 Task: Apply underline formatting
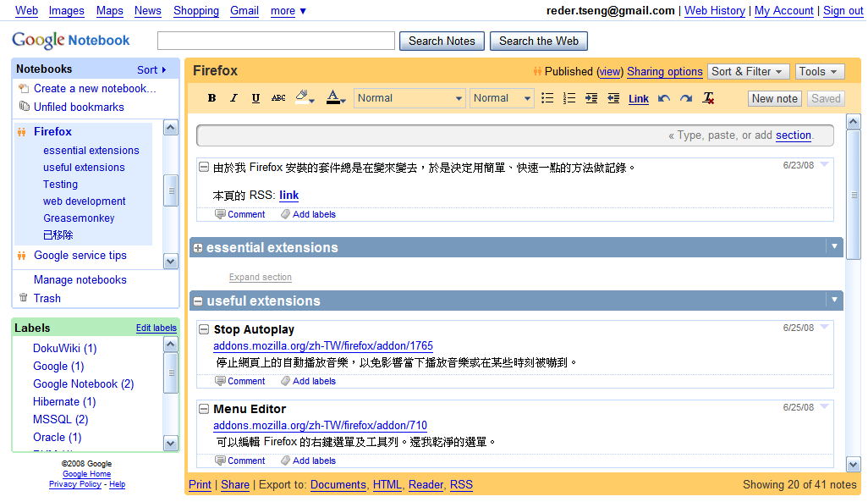pyautogui.click(x=255, y=98)
